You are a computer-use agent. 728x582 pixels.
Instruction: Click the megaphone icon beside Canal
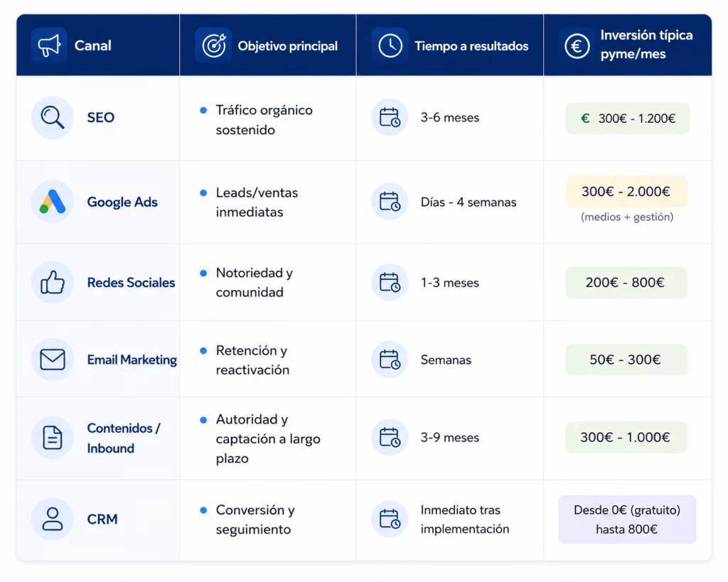tap(49, 45)
